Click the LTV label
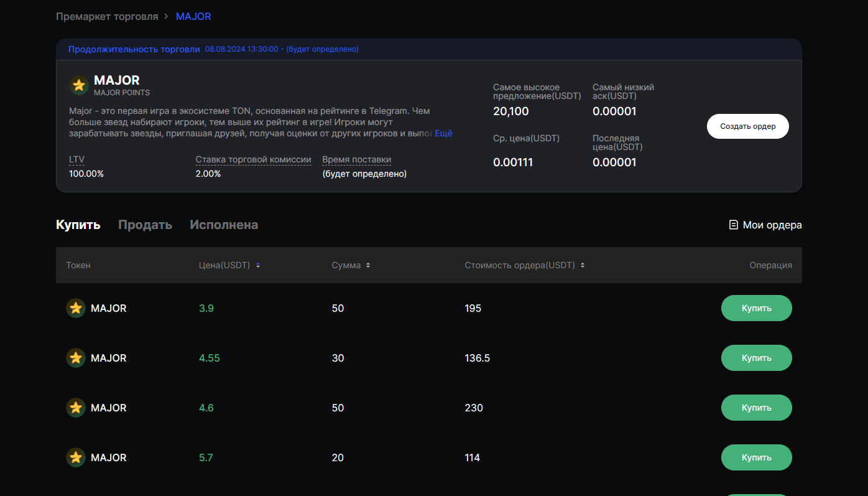Screen dimensions: 868x496 pos(76,160)
